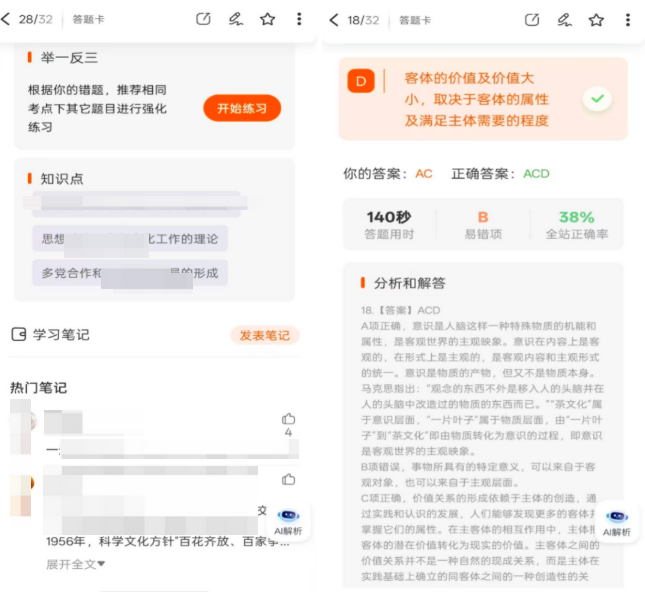
Task: Click the 学习笔记 notebook icon
Action: [19, 334]
